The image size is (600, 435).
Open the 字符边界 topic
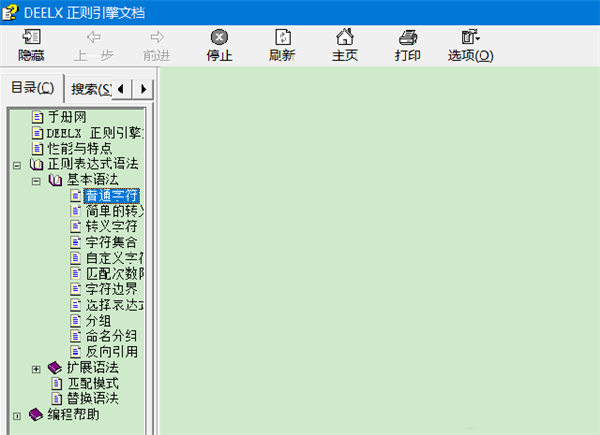coord(111,289)
